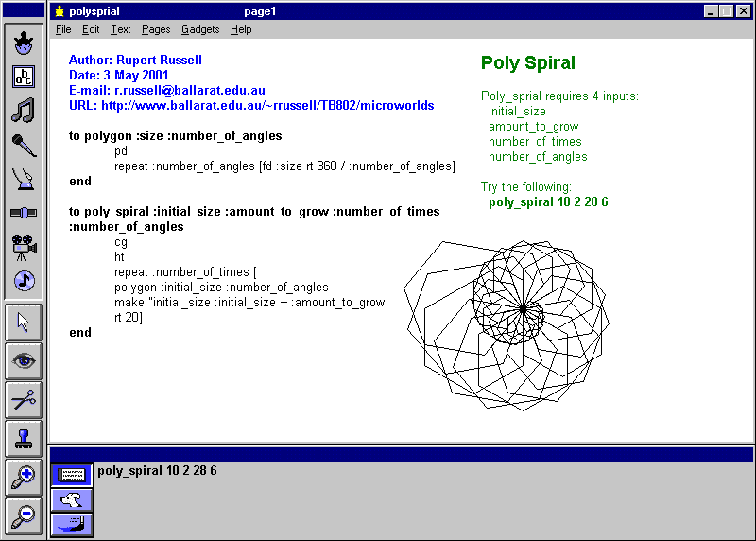Screen dimensions: 756x541
Task: Open the melody music notes tool
Action: pos(23,111)
